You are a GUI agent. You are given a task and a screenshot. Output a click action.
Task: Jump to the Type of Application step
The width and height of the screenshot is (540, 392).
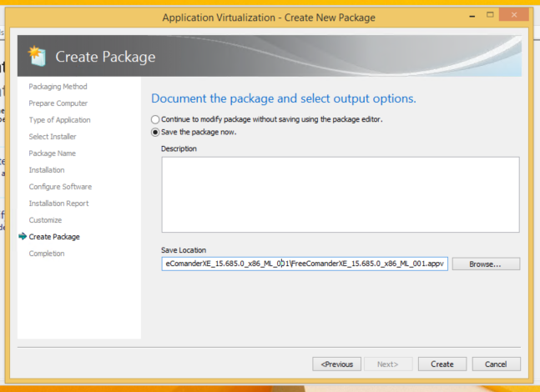click(59, 120)
